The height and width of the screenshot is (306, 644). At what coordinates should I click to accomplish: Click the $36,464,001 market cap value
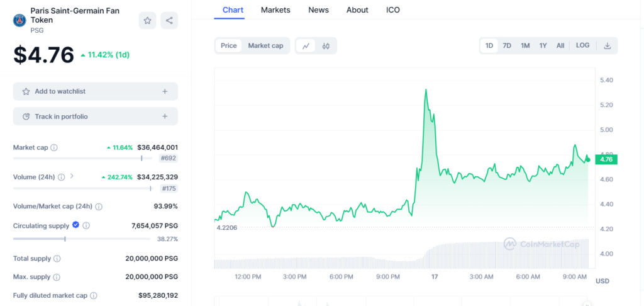tap(158, 147)
